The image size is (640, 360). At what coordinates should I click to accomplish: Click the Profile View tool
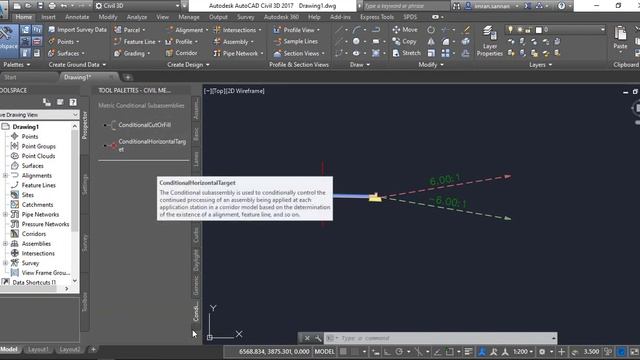pyautogui.click(x=297, y=30)
